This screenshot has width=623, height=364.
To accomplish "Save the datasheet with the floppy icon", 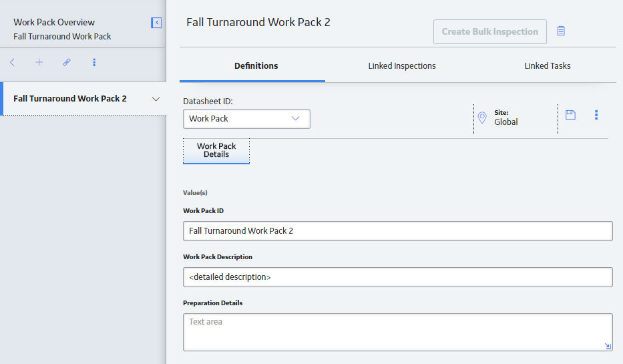I will tap(570, 115).
